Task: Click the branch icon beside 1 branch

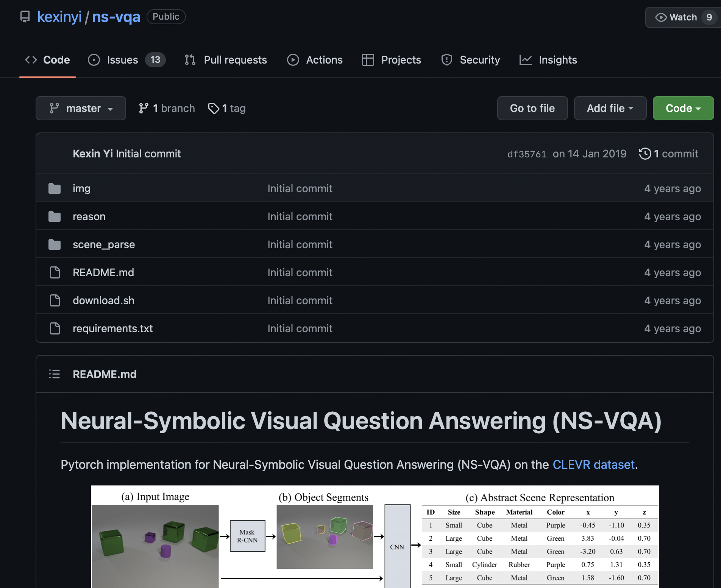Action: [x=144, y=109]
